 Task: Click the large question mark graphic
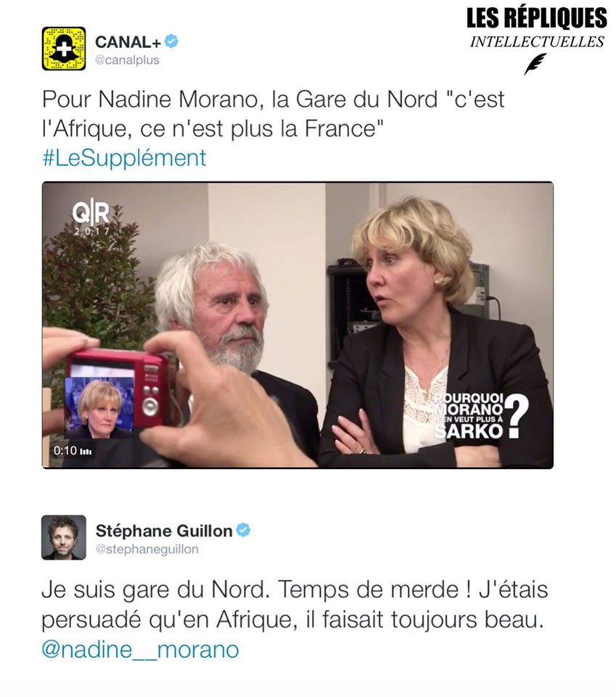pos(517,417)
